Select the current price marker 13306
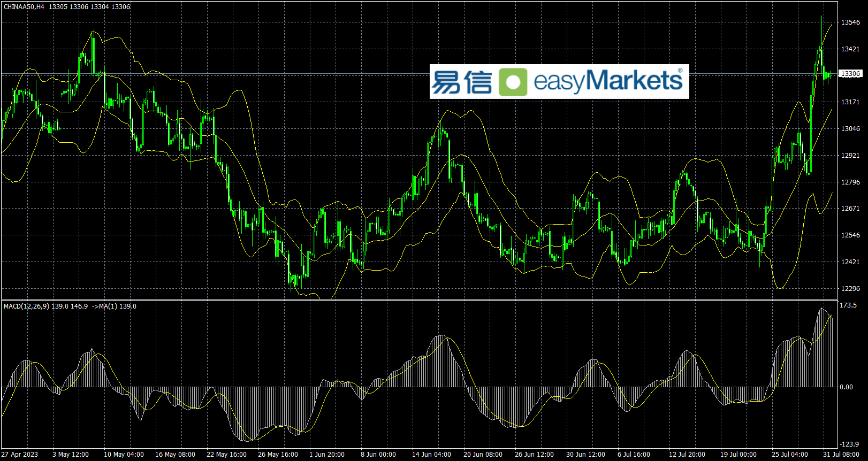 (x=850, y=74)
